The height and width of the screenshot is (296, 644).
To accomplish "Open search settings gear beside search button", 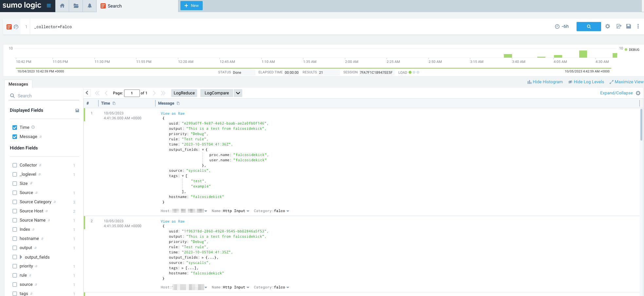I will pyautogui.click(x=608, y=27).
